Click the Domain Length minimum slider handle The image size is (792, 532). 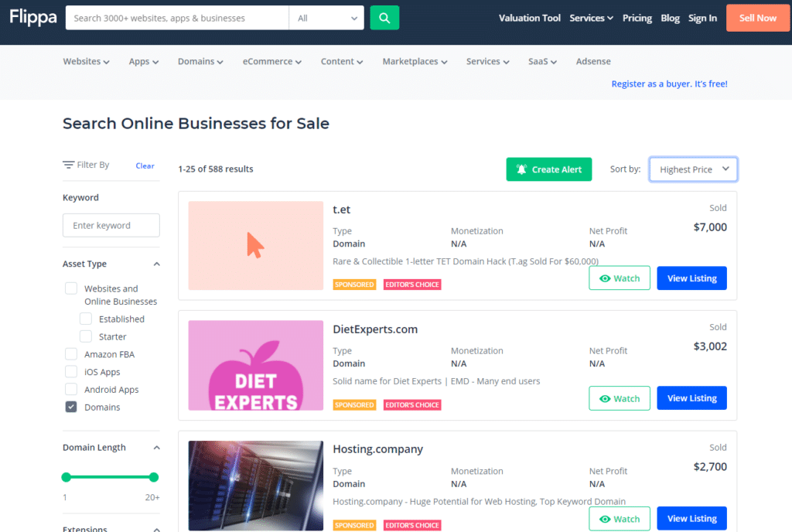coord(67,477)
